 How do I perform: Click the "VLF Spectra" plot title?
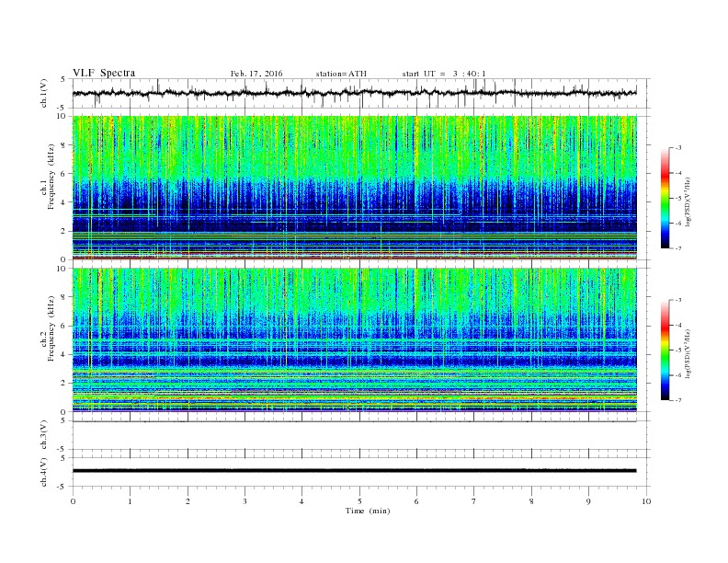(104, 73)
